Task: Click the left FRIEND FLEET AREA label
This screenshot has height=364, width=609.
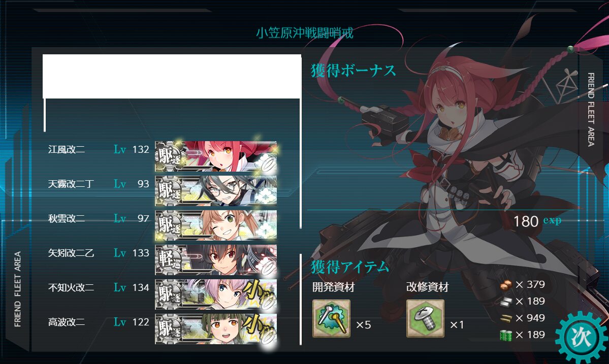Action: coord(17,289)
